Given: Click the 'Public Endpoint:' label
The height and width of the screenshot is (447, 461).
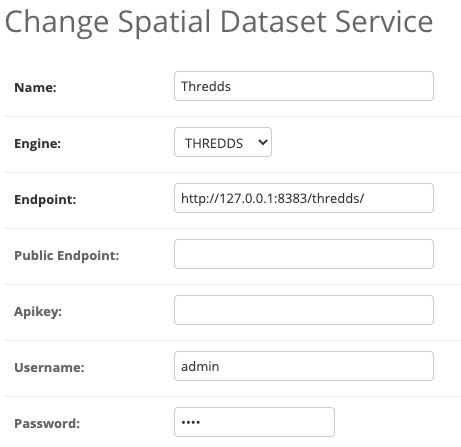Looking at the screenshot, I should point(67,256).
